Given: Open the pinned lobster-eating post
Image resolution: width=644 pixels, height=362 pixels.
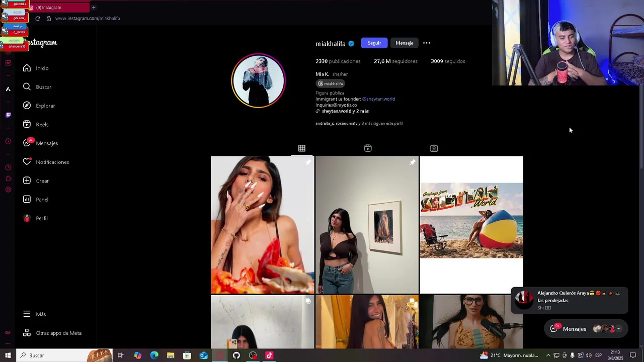Looking at the screenshot, I should pos(263,225).
